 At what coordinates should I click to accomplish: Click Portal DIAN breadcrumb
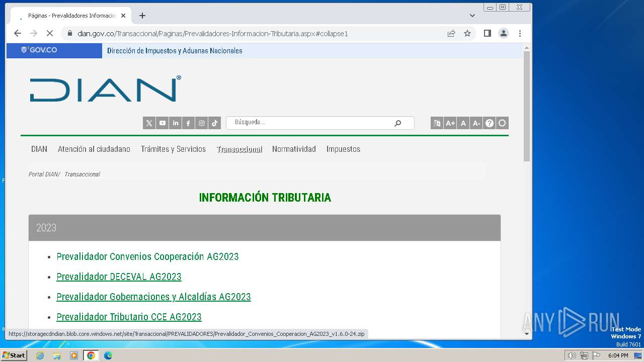[x=43, y=174]
